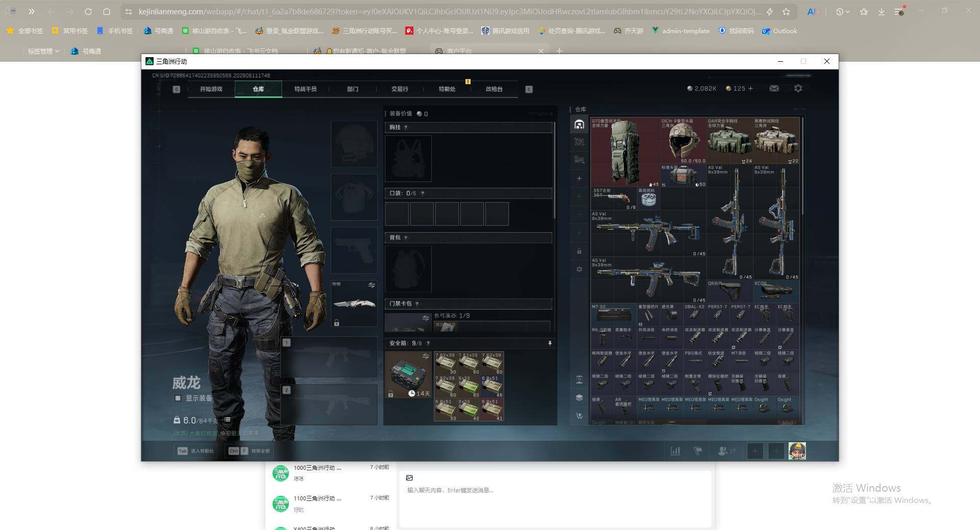Open the weight details list icon
Image resolution: width=980 pixels, height=530 pixels.
click(x=227, y=420)
